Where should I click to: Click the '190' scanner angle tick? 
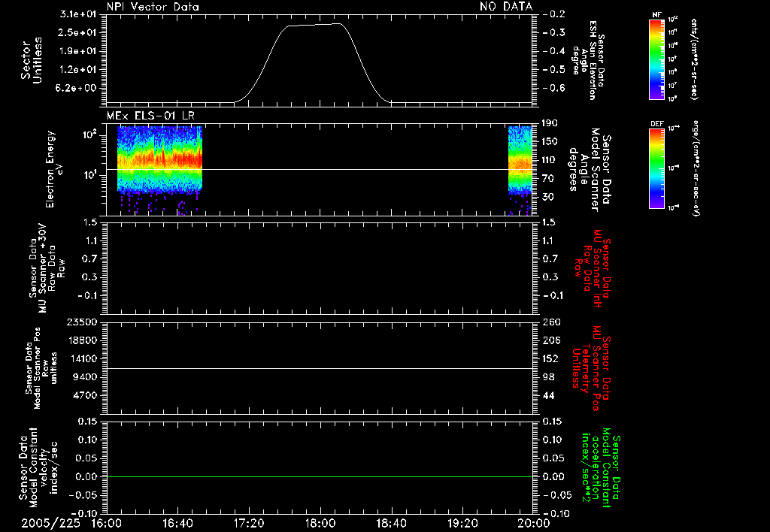(x=550, y=123)
